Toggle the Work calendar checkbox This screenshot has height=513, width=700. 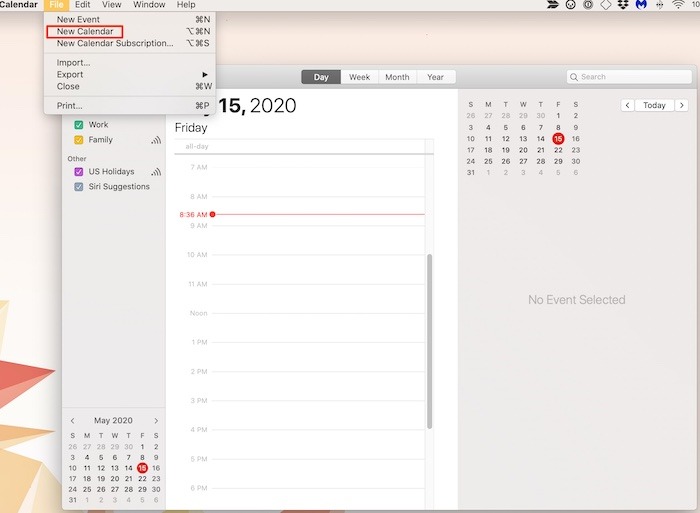pyautogui.click(x=79, y=125)
